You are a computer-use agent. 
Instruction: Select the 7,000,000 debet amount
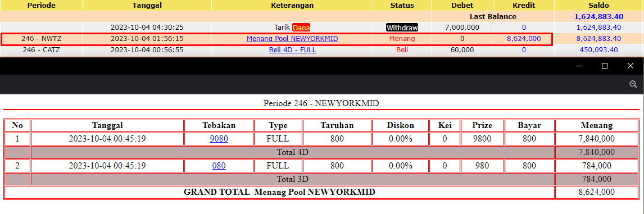click(x=462, y=28)
